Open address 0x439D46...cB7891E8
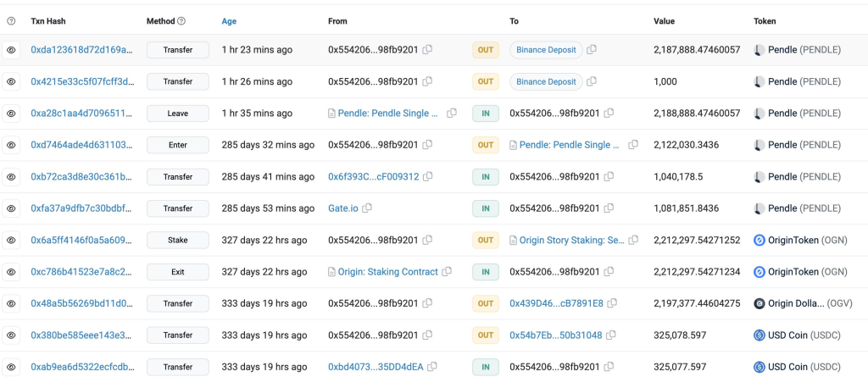Screen dimensions: 868x377 (556, 303)
